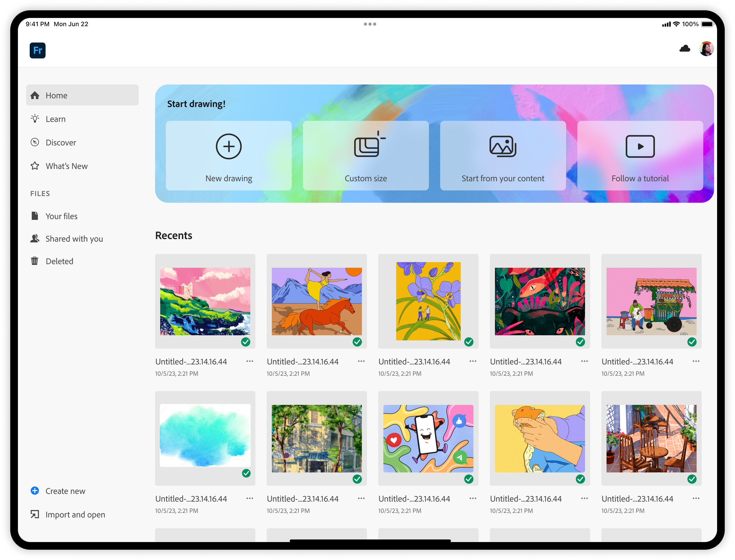The height and width of the screenshot is (560, 735).
Task: Open Follow a tutorial play icon
Action: pyautogui.click(x=640, y=147)
